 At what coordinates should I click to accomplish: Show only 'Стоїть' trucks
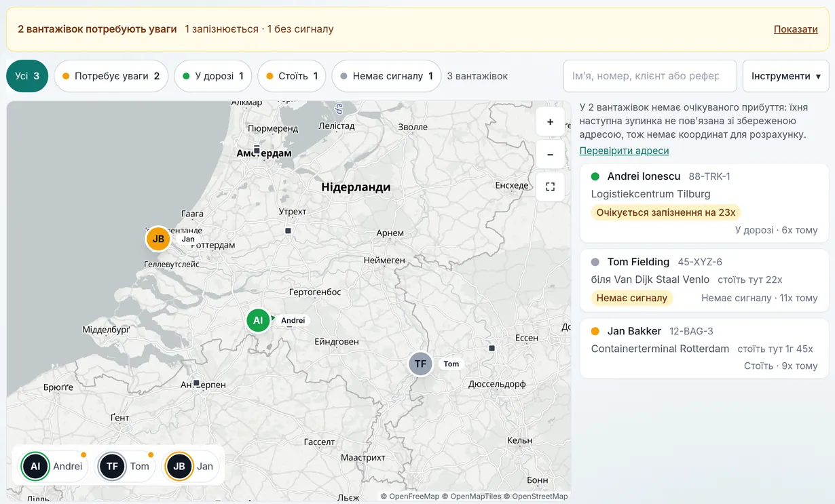(x=292, y=76)
